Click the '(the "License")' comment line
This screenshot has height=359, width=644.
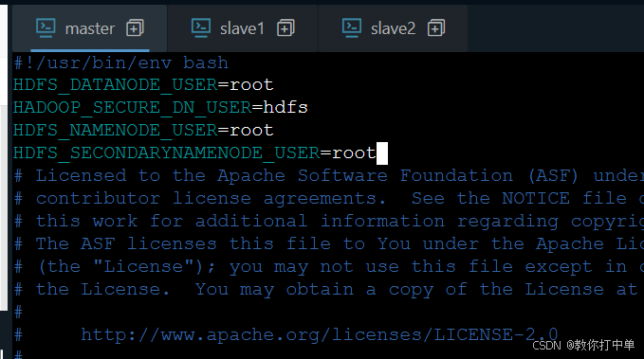click(328, 267)
